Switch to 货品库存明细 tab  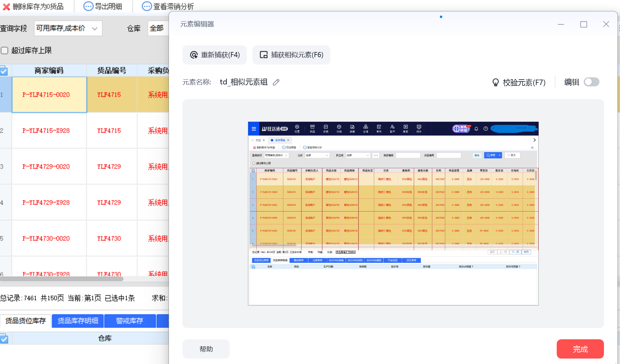click(x=78, y=321)
